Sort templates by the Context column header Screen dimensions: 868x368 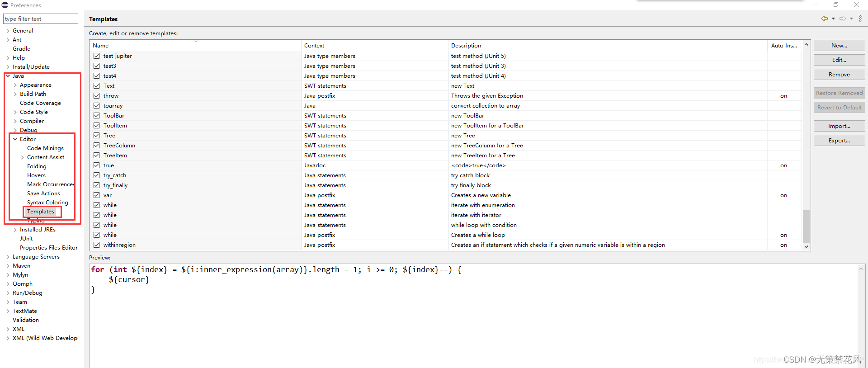tap(374, 46)
